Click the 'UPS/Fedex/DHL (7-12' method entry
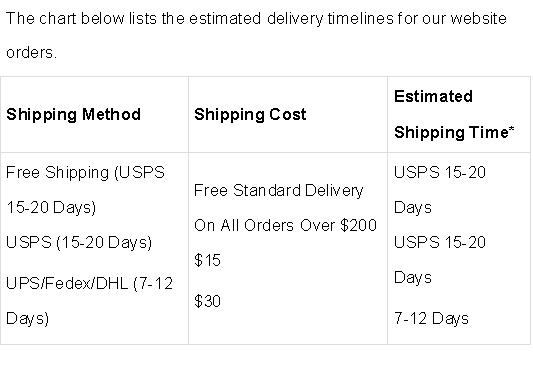The height and width of the screenshot is (381, 533). pos(89,283)
